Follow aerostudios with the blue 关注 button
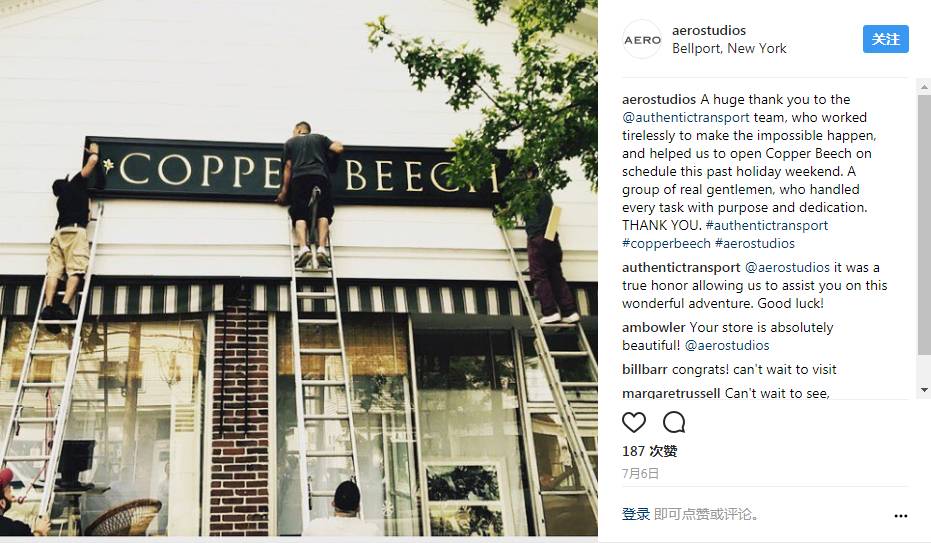931x543 pixels. 885,39
